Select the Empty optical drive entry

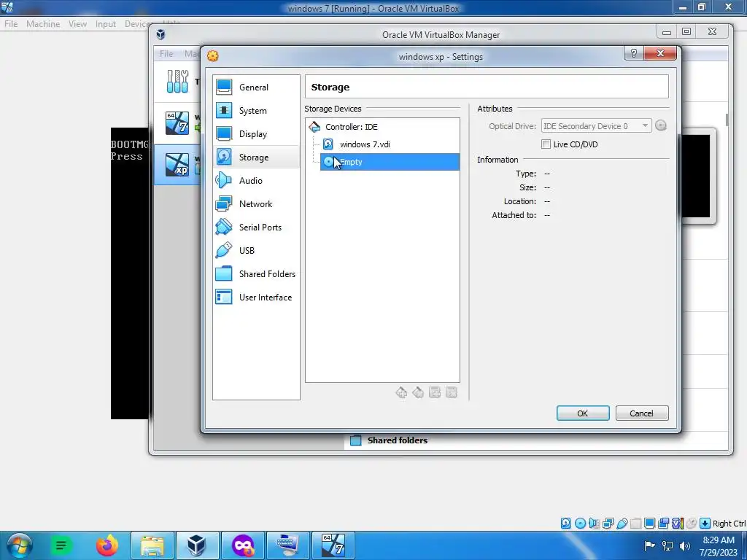[390, 162]
